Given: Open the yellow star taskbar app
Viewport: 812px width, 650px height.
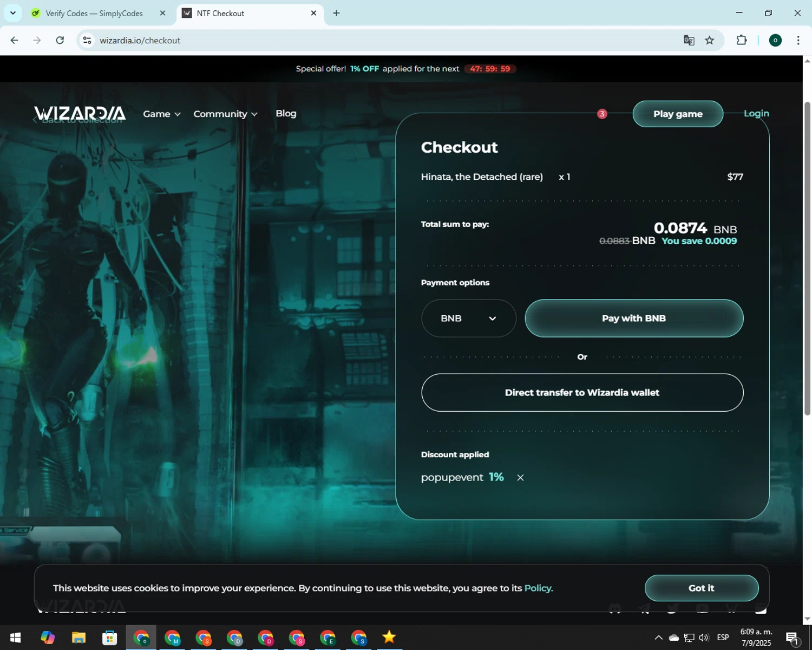Looking at the screenshot, I should [389, 638].
